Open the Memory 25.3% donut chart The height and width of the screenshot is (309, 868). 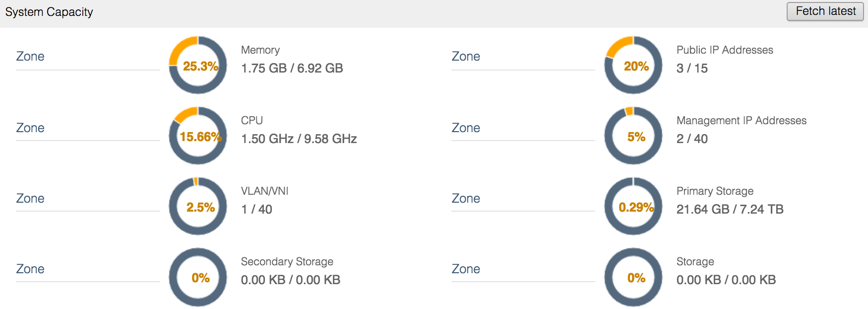pos(198,65)
